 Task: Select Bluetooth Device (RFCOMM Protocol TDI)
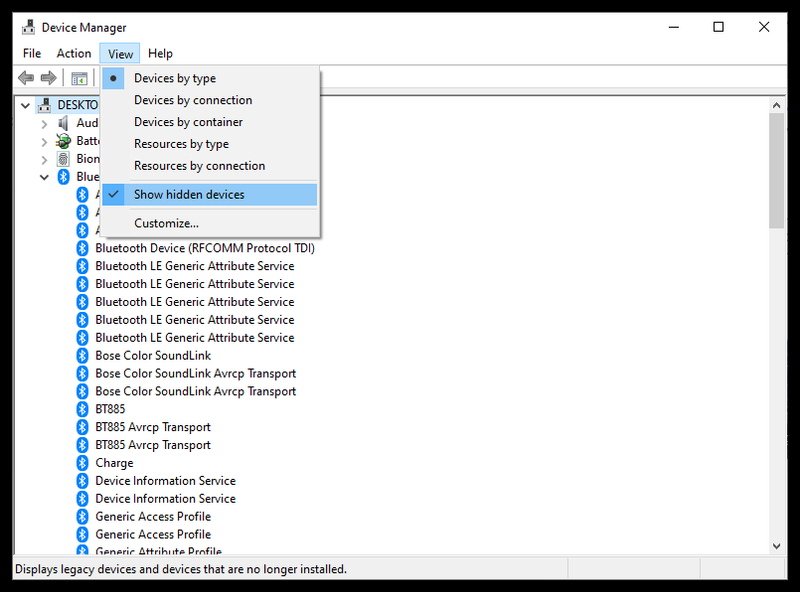[204, 248]
